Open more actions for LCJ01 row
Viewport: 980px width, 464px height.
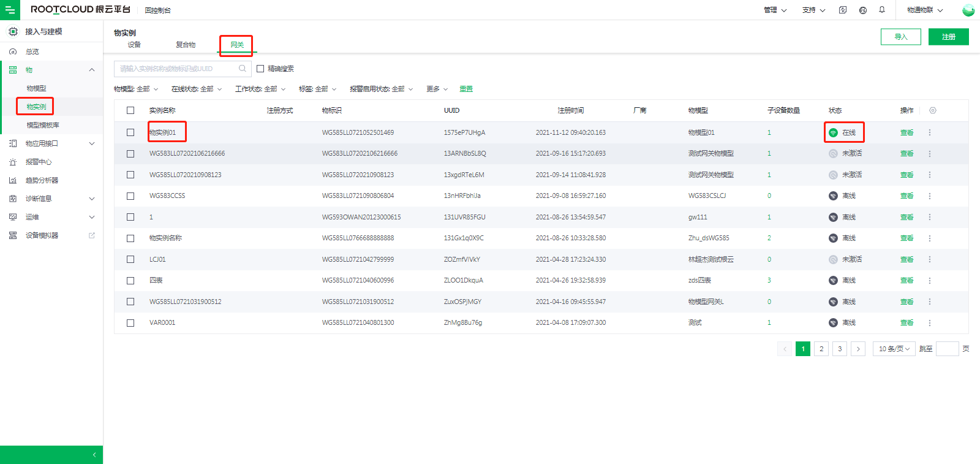pos(929,259)
